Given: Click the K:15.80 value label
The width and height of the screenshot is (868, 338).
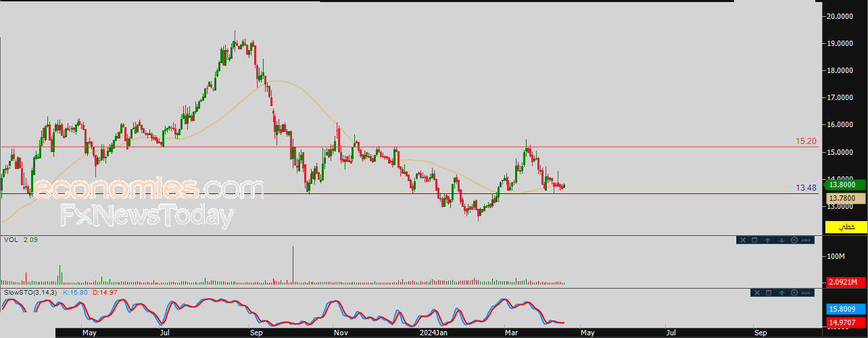Looking at the screenshot, I should (x=76, y=292).
